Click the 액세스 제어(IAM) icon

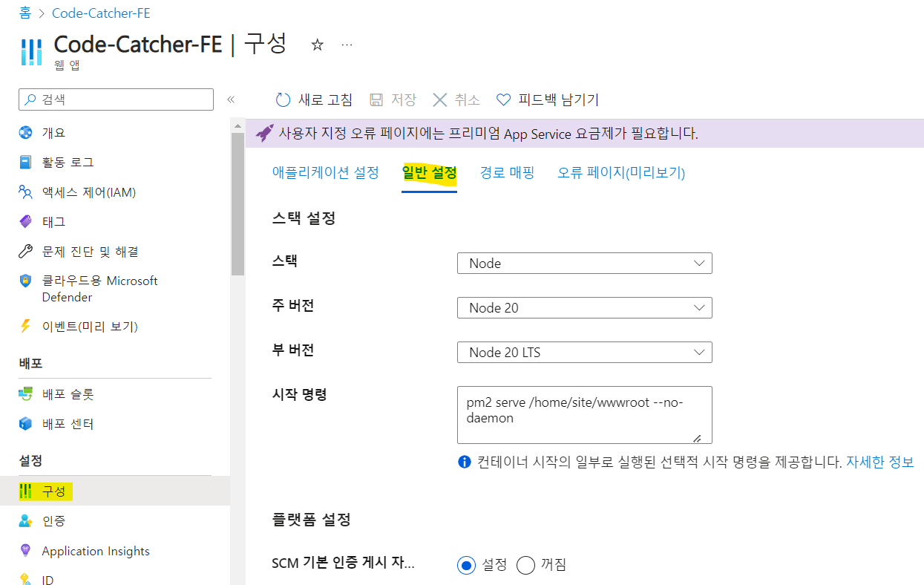tap(26, 192)
